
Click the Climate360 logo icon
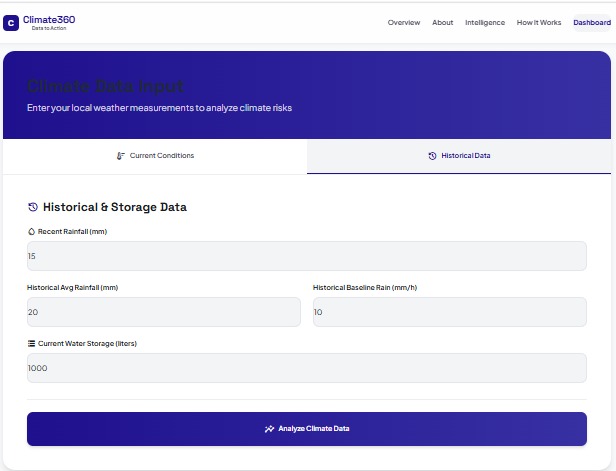tap(11, 23)
